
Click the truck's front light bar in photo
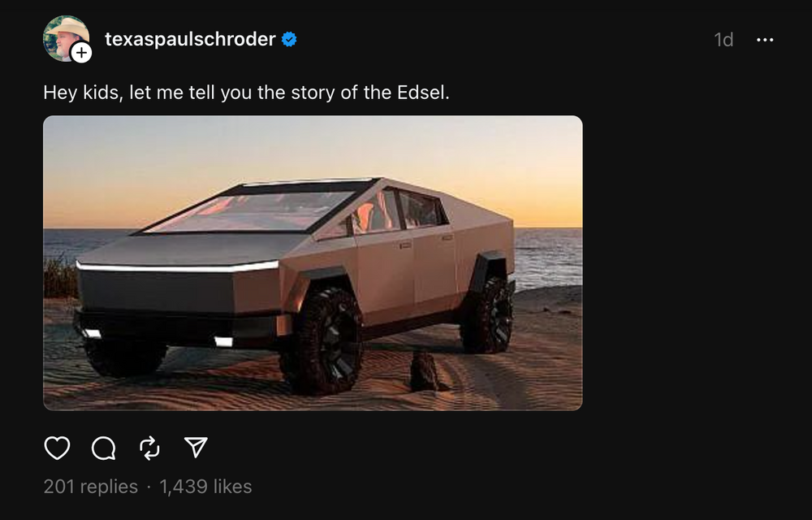[x=177, y=266]
